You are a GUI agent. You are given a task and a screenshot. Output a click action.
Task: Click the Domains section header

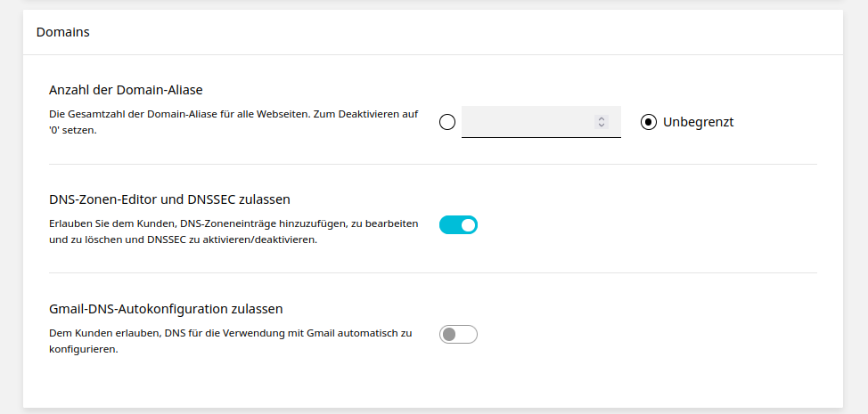coord(63,32)
